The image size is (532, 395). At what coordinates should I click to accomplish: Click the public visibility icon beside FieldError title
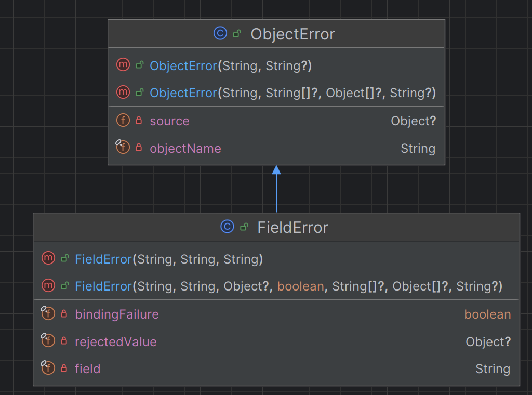pos(244,227)
